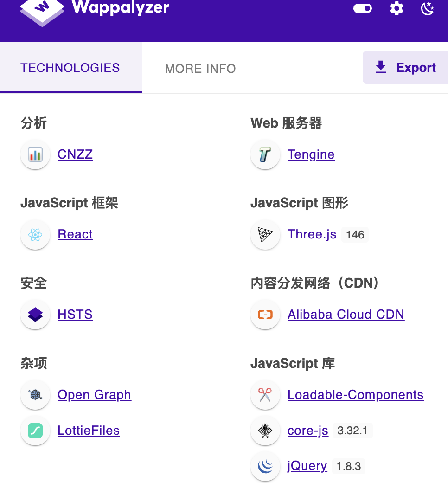This screenshot has height=489, width=448.
Task: Click the 内容分发网络 (CDN) heading
Action: pos(315,283)
